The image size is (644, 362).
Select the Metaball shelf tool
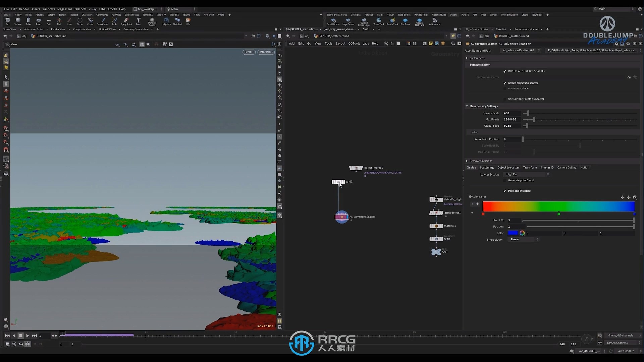(x=177, y=21)
